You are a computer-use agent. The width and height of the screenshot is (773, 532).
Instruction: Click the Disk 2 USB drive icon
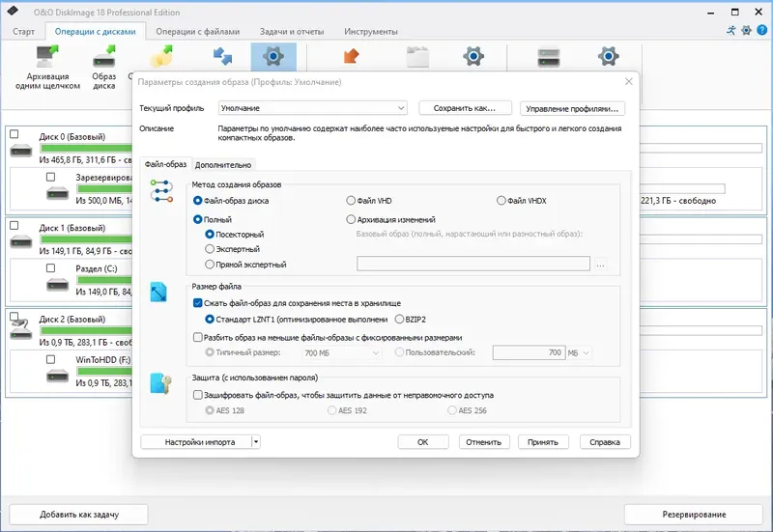click(x=21, y=329)
